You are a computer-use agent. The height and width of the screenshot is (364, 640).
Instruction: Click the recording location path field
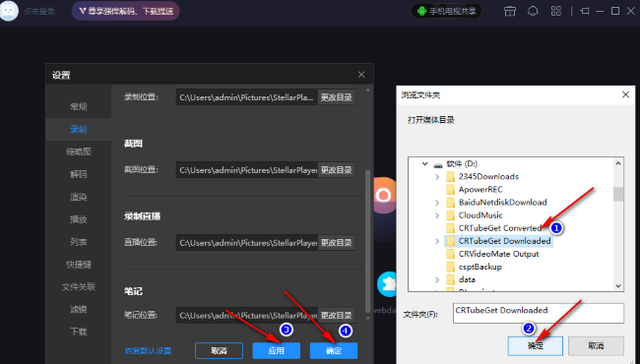point(246,97)
